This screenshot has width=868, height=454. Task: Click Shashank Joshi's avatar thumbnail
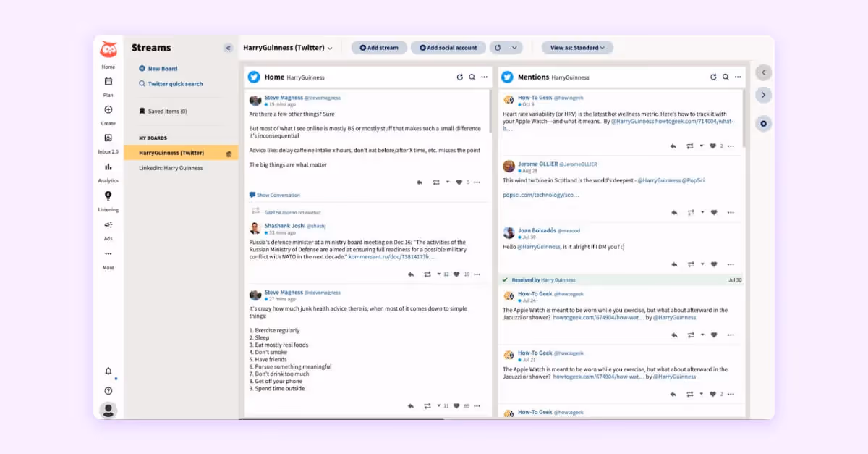(255, 228)
